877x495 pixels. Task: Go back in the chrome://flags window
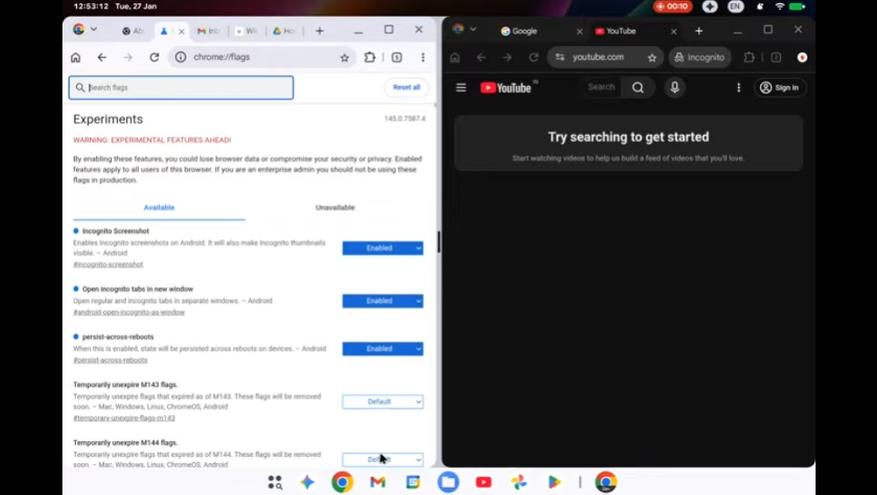[102, 57]
